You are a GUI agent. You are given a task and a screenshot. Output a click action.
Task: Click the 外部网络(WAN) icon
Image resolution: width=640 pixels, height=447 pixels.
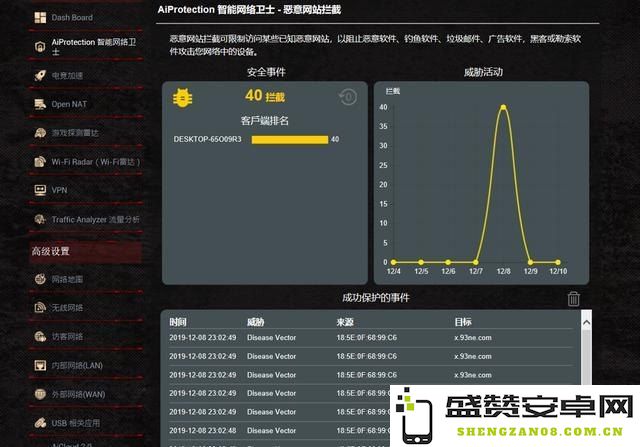[40, 394]
